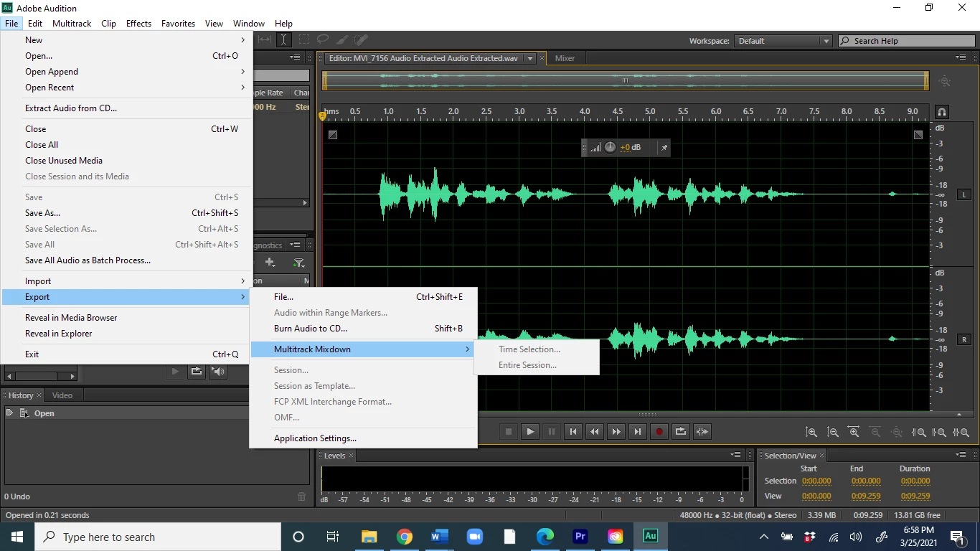This screenshot has width=980, height=551.
Task: Open Google Chrome from taskbar
Action: click(x=405, y=537)
